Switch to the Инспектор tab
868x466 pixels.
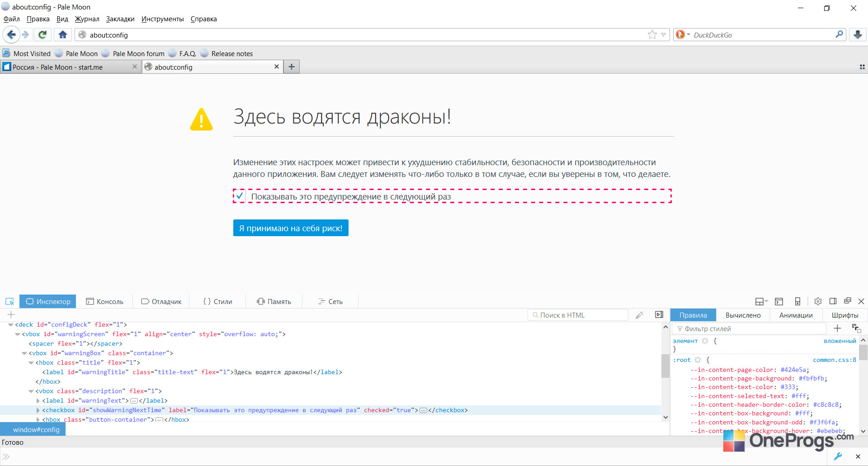(x=48, y=302)
